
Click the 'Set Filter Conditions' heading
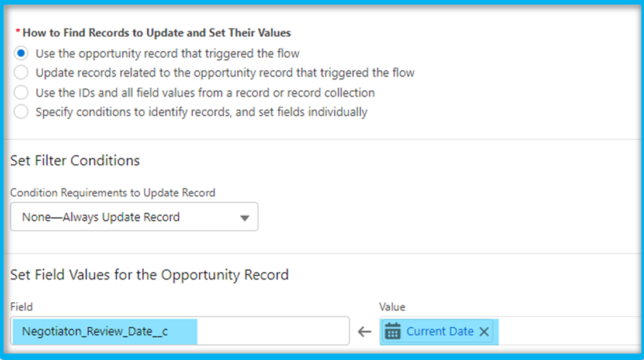pyautogui.click(x=75, y=160)
